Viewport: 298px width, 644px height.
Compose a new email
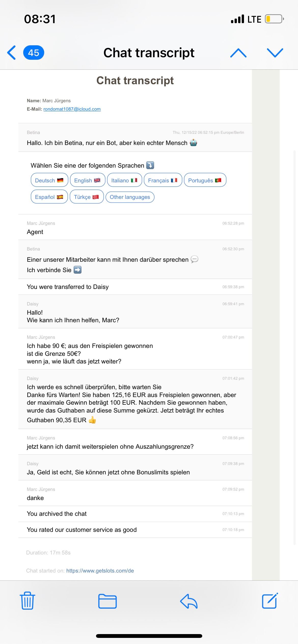(270, 601)
